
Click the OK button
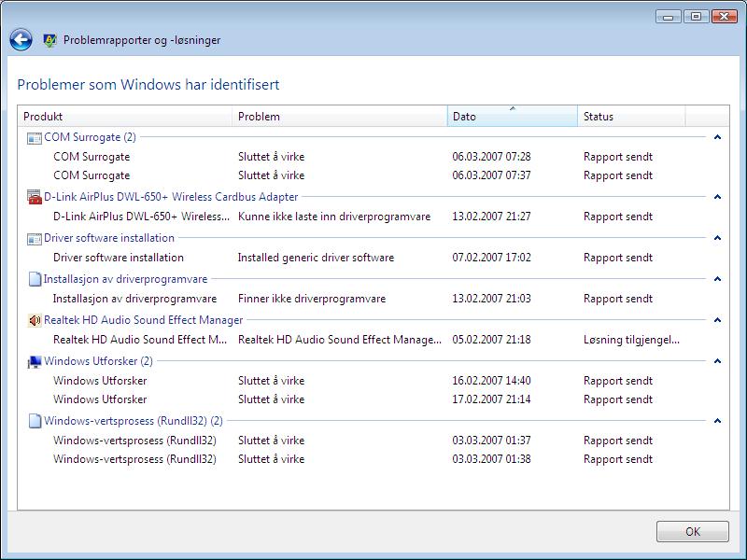(693, 531)
